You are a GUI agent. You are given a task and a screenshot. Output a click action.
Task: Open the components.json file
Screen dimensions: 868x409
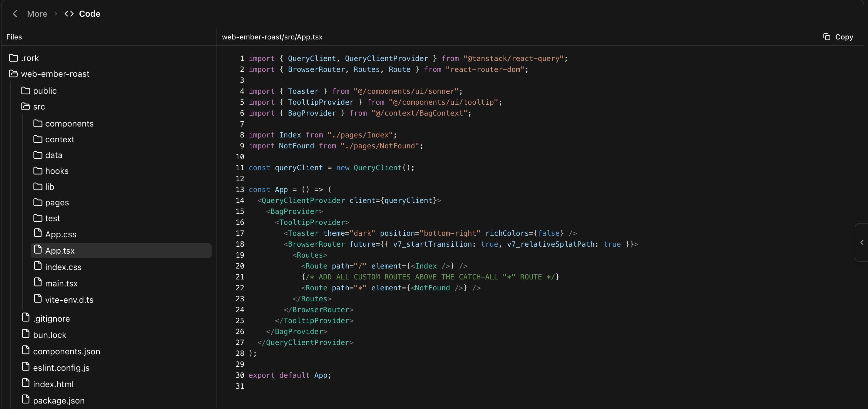coord(61,351)
